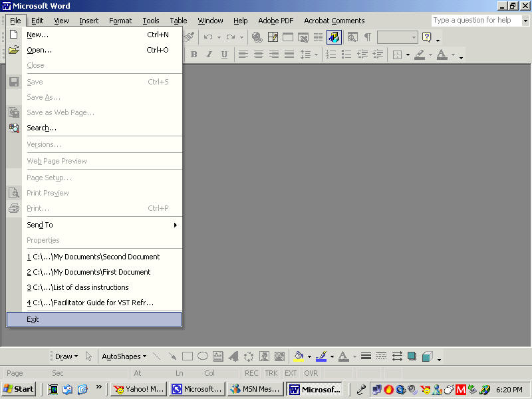Select the Arrow drawing tool
This screenshot has width=532, height=399.
[172, 356]
